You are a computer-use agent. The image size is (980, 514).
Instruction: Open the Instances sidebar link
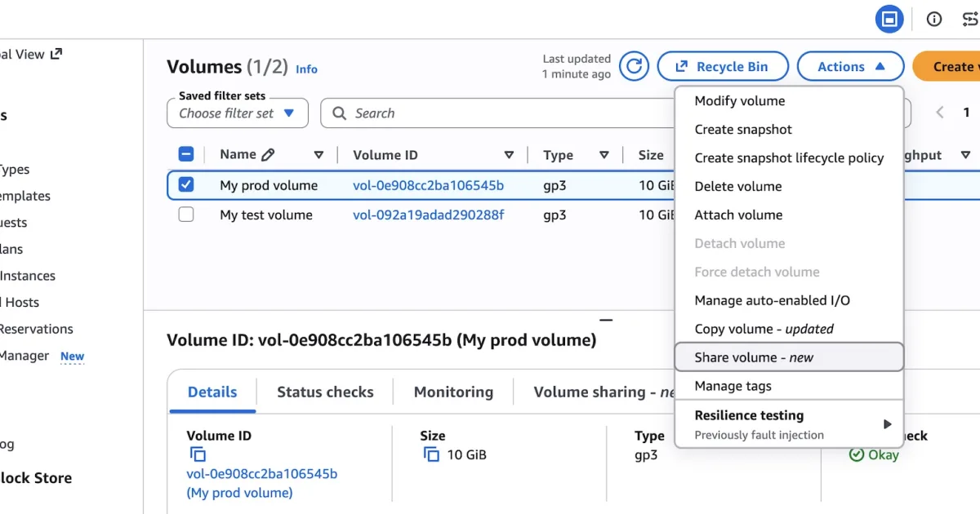tap(28, 276)
